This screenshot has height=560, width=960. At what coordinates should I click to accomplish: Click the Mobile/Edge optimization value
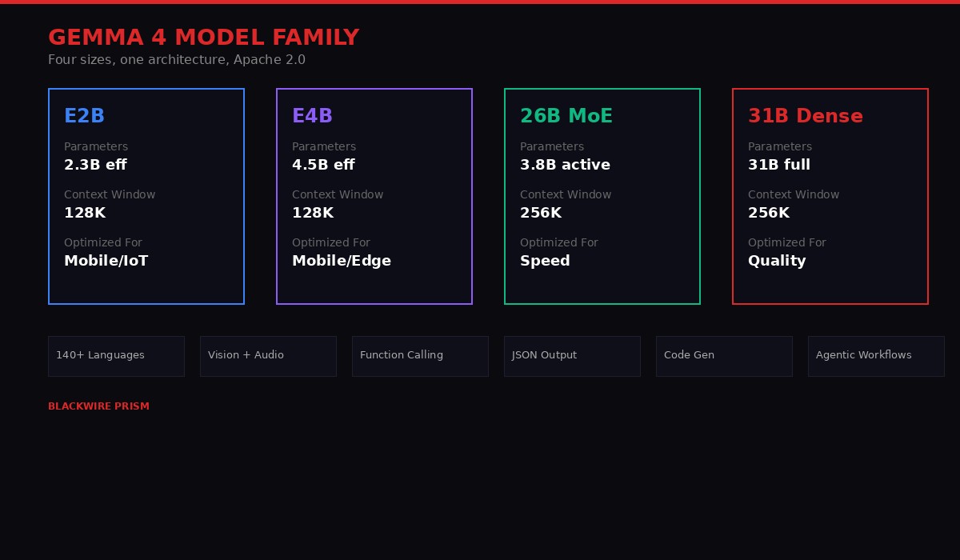coord(341,261)
